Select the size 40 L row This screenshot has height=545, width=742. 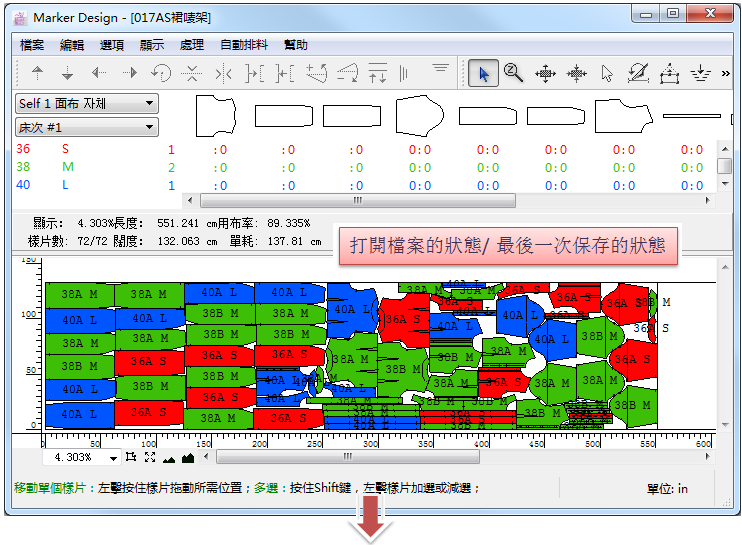[364, 185]
